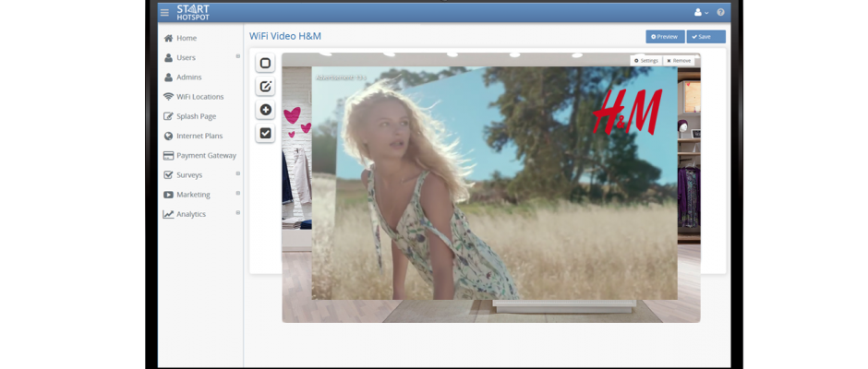Expand the Marketing submenu

(238, 193)
